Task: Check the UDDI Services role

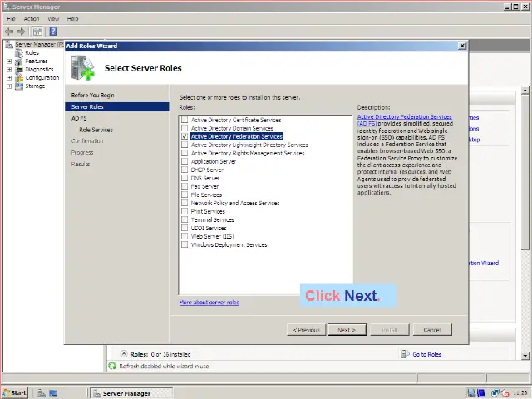Action: pyautogui.click(x=185, y=228)
